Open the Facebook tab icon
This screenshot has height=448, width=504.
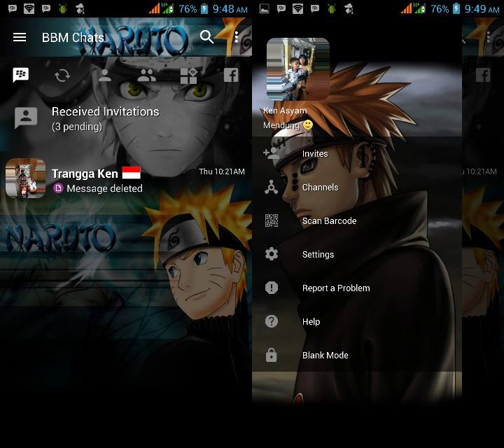[x=231, y=76]
